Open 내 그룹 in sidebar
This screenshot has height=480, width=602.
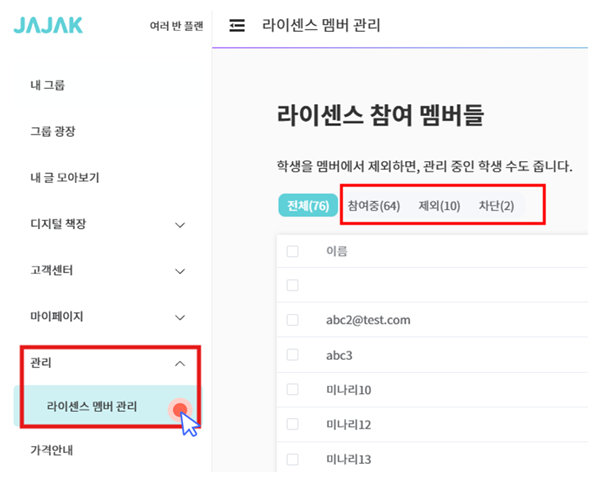[x=49, y=85]
